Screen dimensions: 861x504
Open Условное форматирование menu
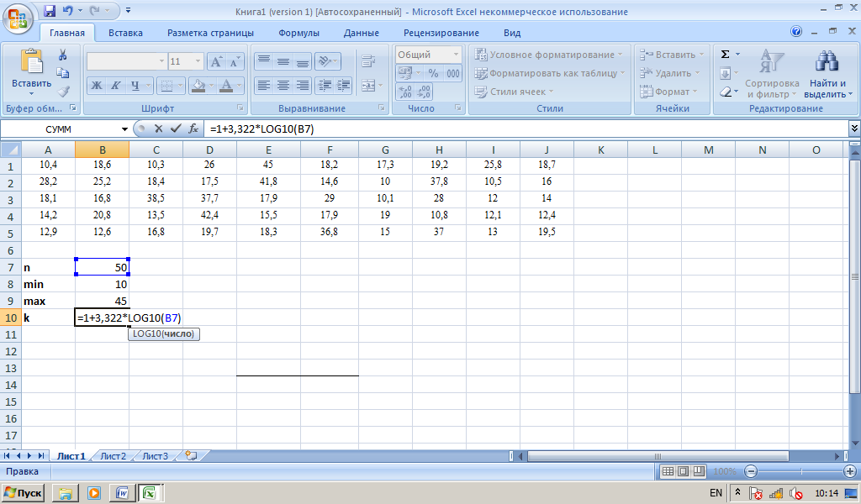pos(548,55)
